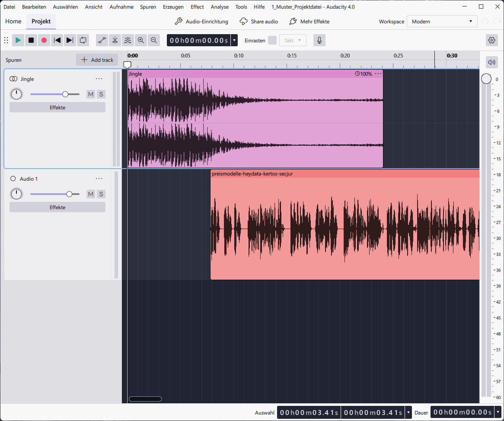Click the mono icon of Audio 1 track

(13, 179)
